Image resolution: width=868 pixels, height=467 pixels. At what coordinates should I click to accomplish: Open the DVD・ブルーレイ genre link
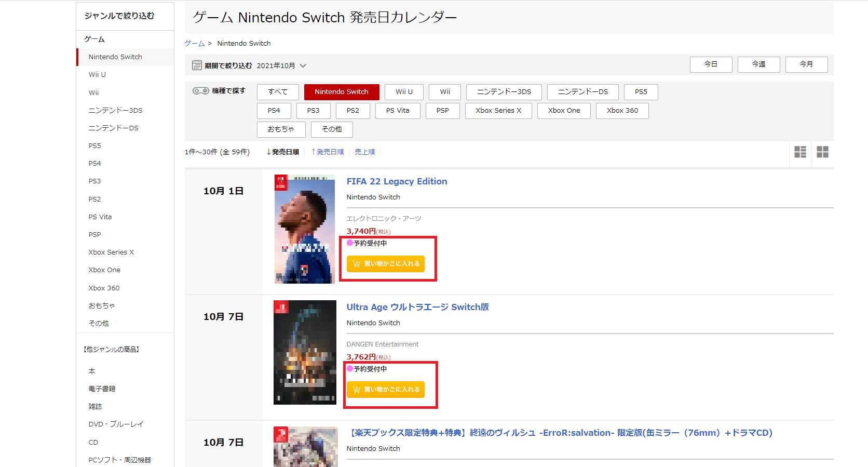pyautogui.click(x=116, y=424)
